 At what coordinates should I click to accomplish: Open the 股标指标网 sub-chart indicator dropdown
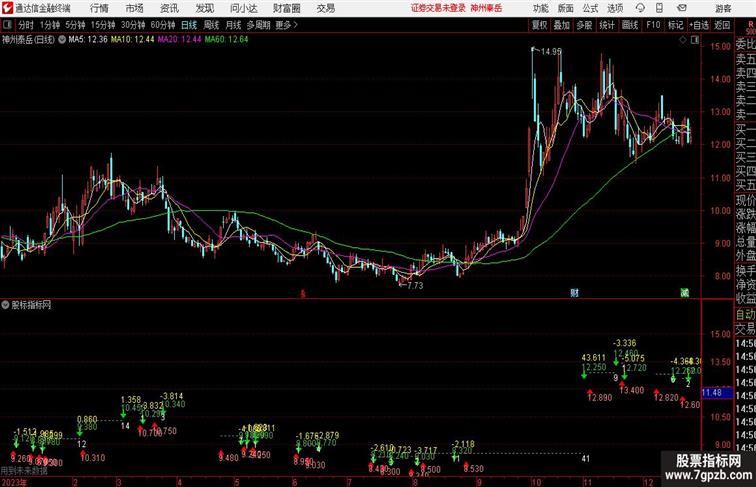[5, 305]
